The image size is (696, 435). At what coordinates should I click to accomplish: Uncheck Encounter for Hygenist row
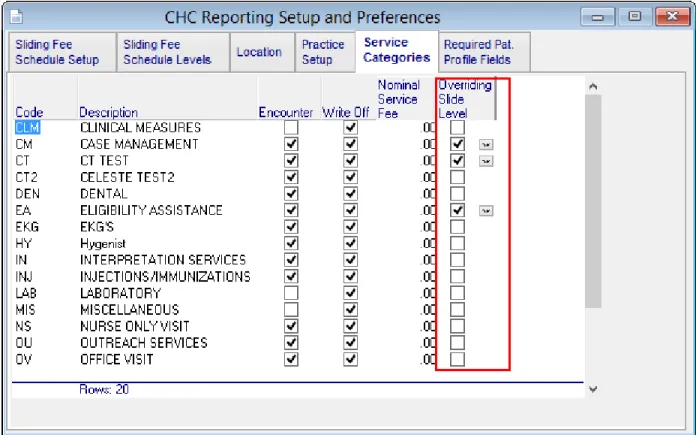pos(291,244)
